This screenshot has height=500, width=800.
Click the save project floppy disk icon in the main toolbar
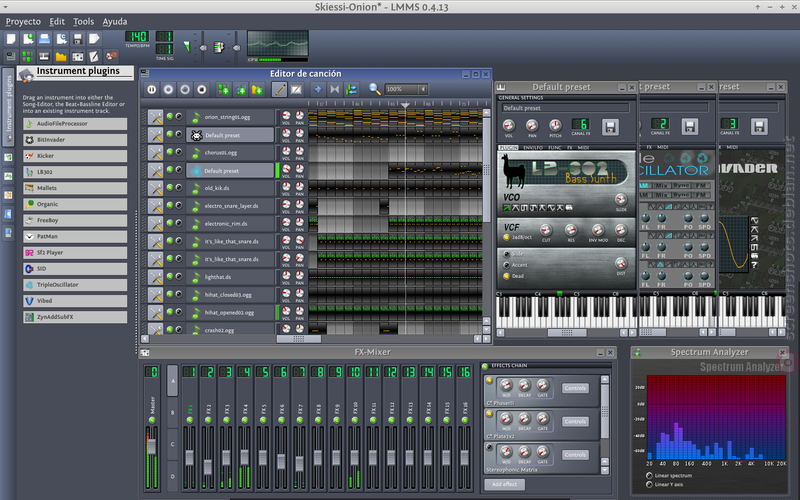pos(78,39)
